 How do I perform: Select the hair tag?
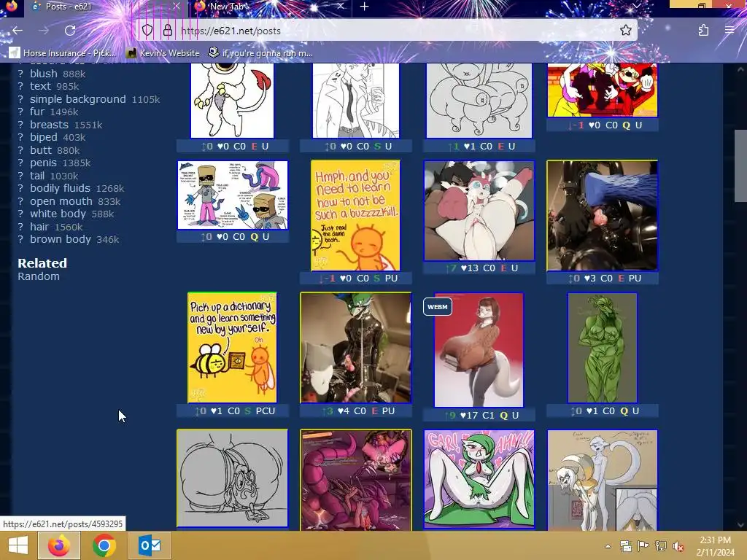point(39,227)
